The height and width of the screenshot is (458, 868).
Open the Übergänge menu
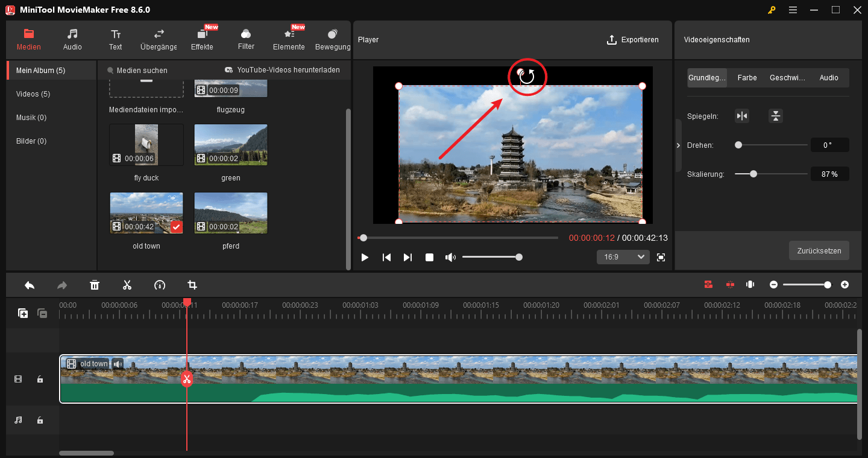tap(158, 39)
